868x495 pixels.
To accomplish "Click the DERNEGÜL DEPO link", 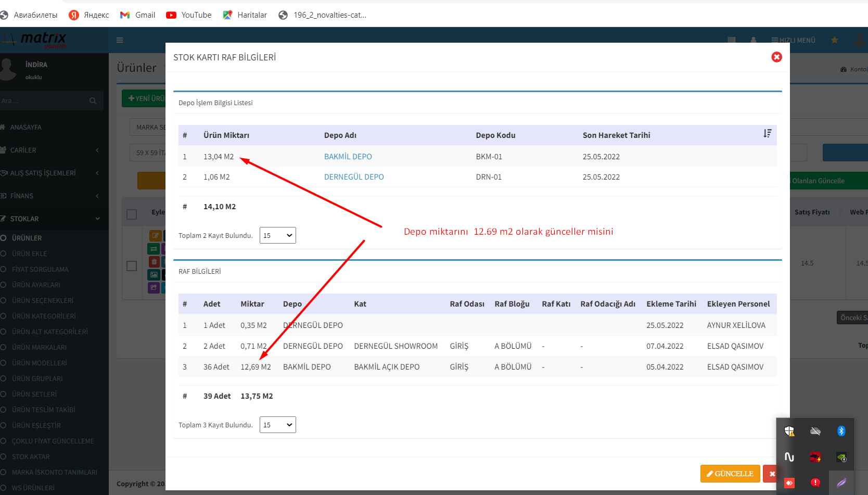I will (354, 177).
